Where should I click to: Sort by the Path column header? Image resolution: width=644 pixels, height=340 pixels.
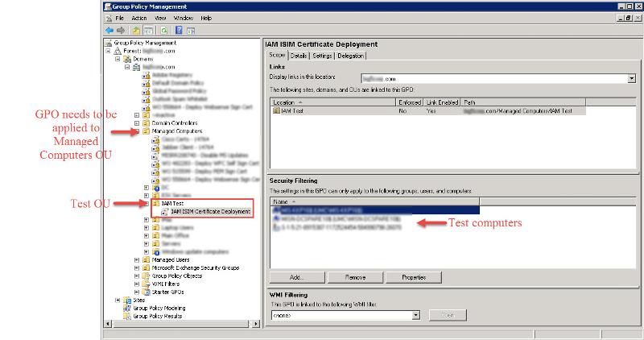[x=522, y=102]
